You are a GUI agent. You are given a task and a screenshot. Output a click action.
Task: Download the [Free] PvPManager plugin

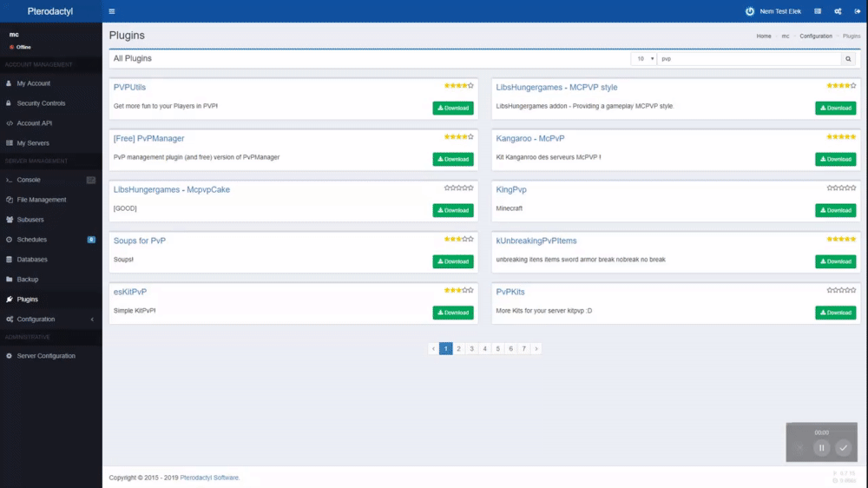(x=453, y=159)
